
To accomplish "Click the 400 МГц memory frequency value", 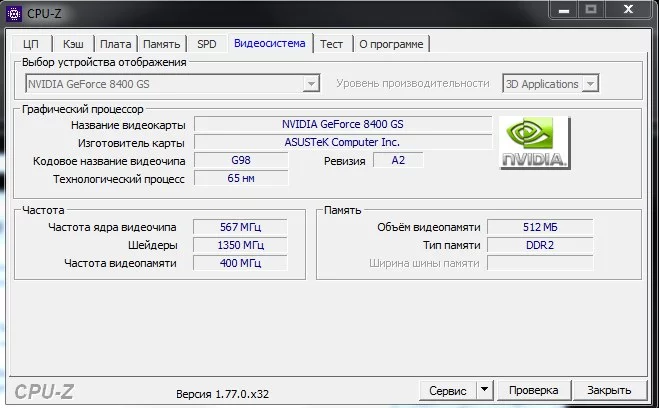I will (240, 263).
